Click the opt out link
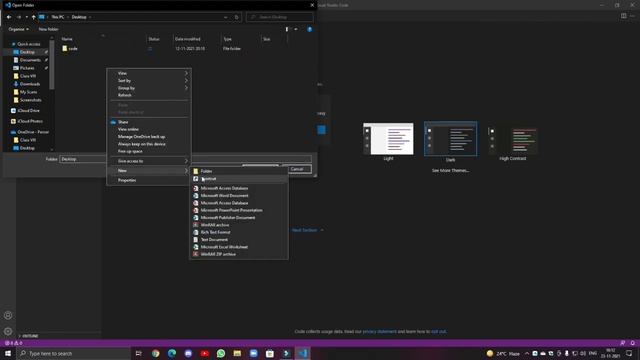 coord(438,331)
